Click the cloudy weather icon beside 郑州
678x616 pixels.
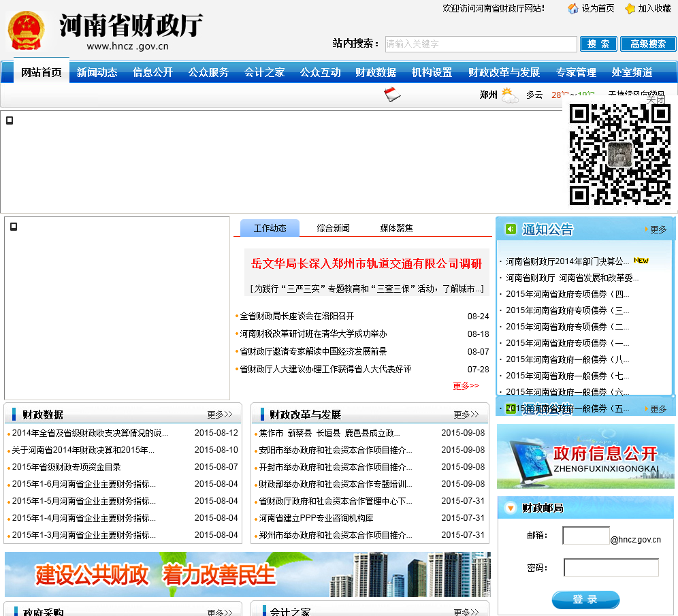click(x=509, y=95)
